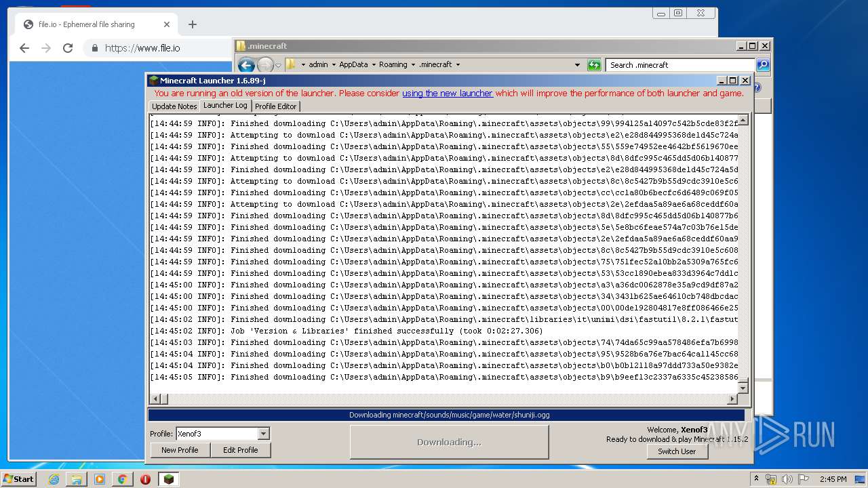This screenshot has width=868, height=488.
Task: Click the Chrome icon in the taskbar
Action: [x=123, y=479]
